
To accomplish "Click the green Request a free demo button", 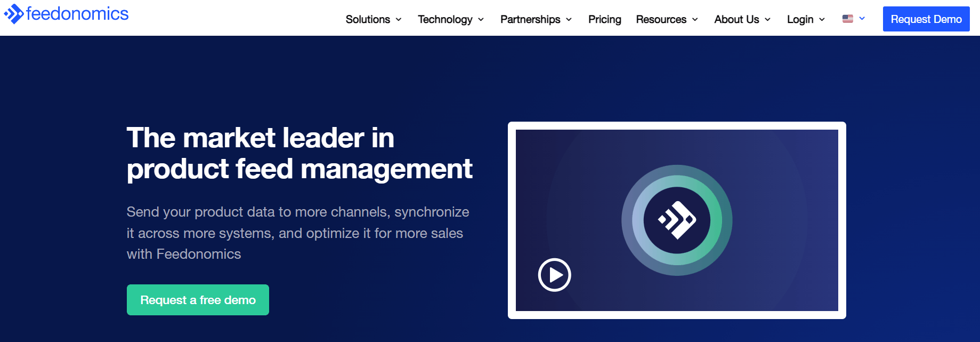I will point(198,300).
